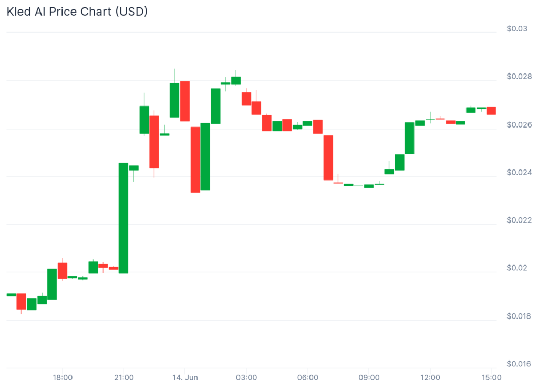This screenshot has height=392, width=538.
Task: Click the 09:00 time axis label
Action: [369, 378]
